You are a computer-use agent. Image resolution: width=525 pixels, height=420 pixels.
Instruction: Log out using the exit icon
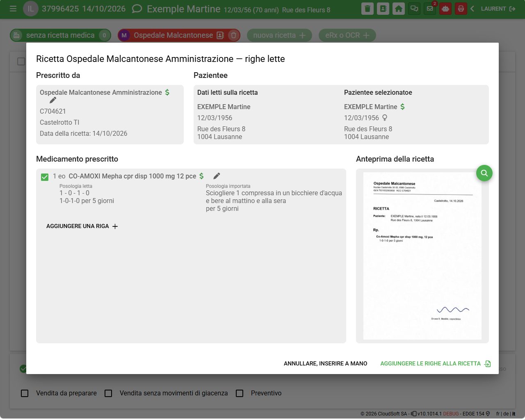click(512, 9)
